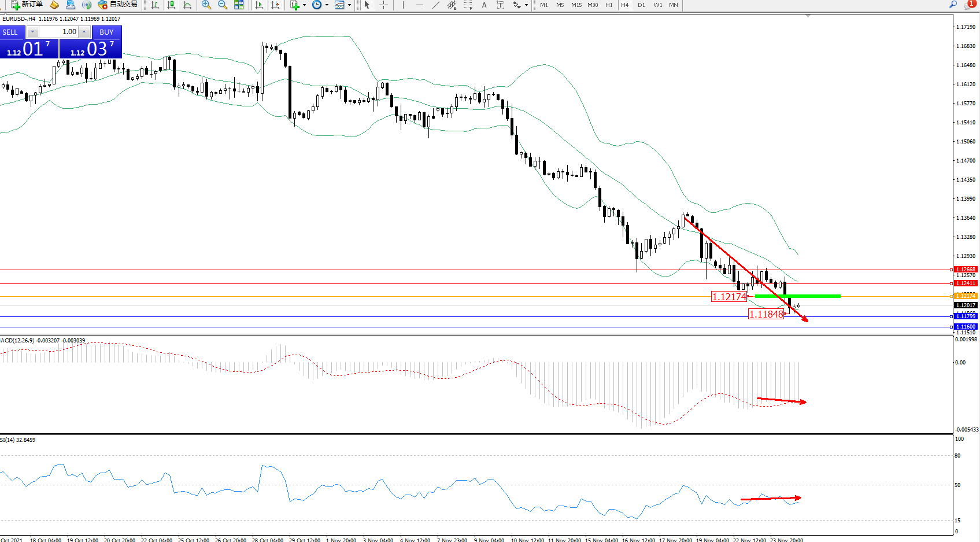Switch chart to bar chart mode
This screenshot has width=980, height=542.
[155, 5]
